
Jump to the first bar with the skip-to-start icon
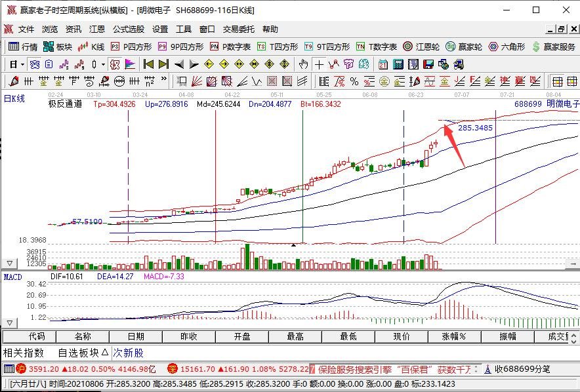tap(148, 65)
